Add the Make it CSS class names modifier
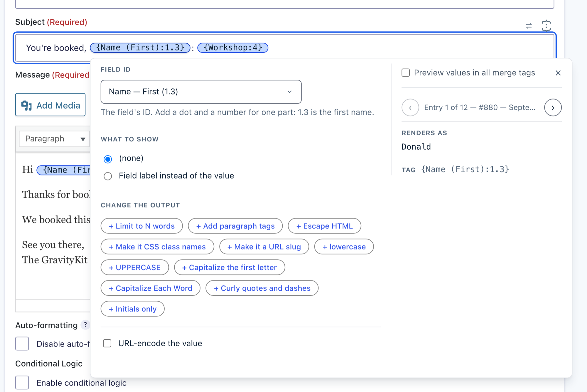 (x=157, y=247)
